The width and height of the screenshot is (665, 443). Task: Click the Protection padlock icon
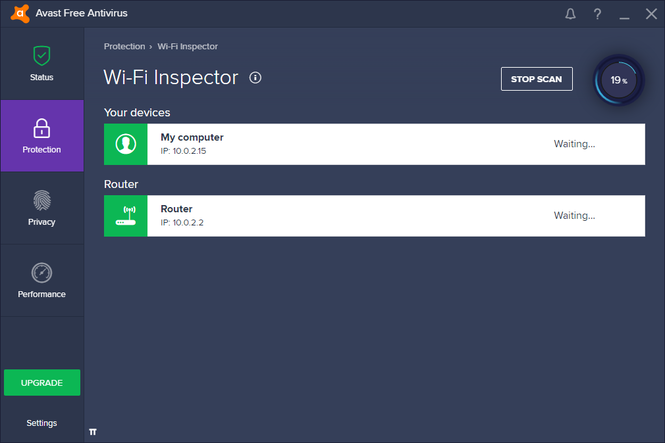click(42, 128)
